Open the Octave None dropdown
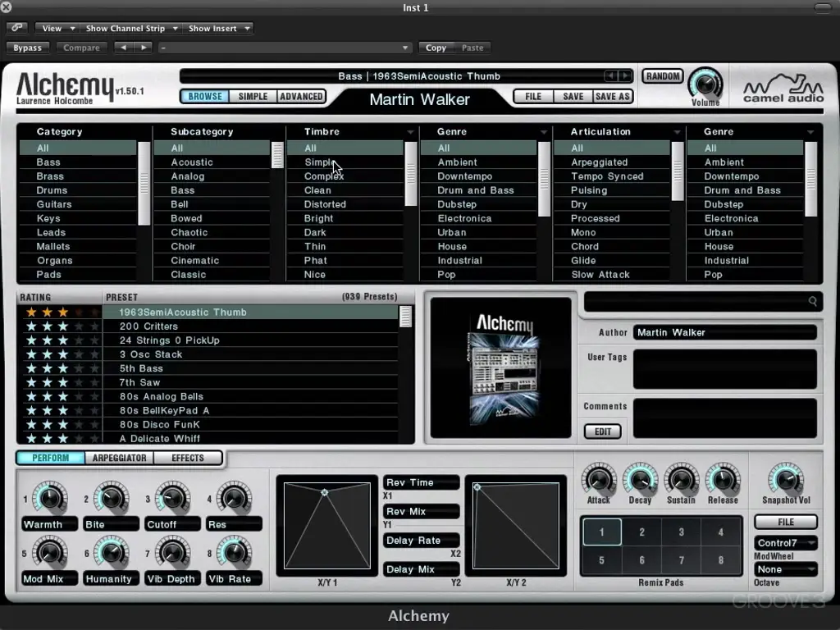Viewport: 840px width, 630px height. click(786, 569)
